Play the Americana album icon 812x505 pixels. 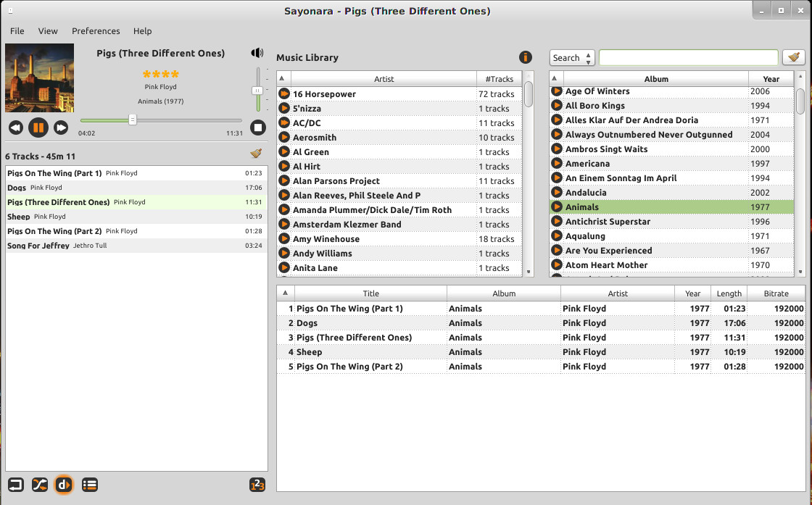pyautogui.click(x=557, y=163)
